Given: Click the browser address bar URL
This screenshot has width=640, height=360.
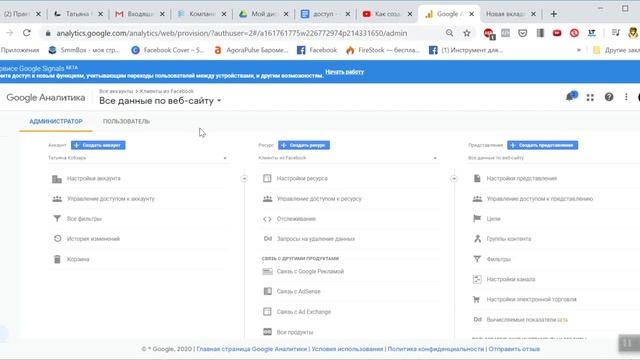Looking at the screenshot, I should 231,33.
